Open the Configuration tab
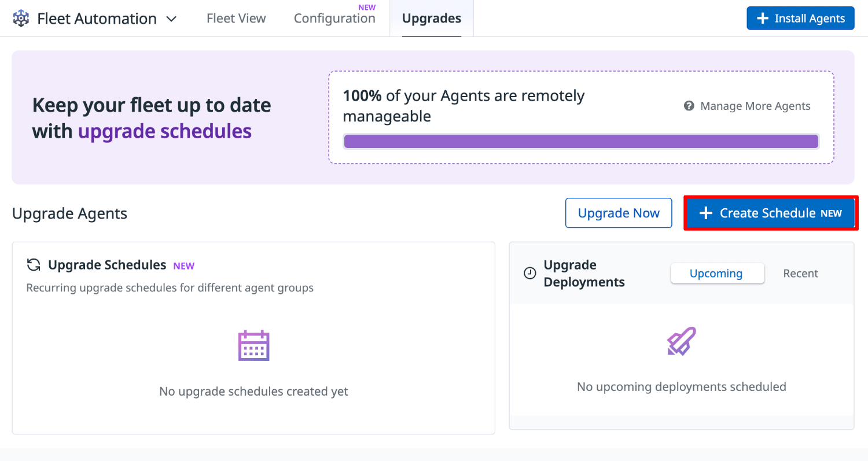Viewport: 868px width, 461px height. [334, 19]
